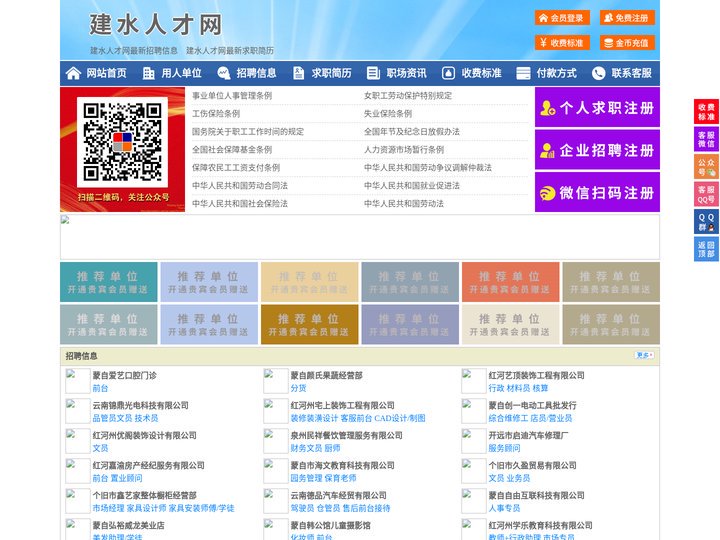Open company 红河艺顶装饰工程有限公司
The height and width of the screenshot is (540, 720).
[536, 375]
